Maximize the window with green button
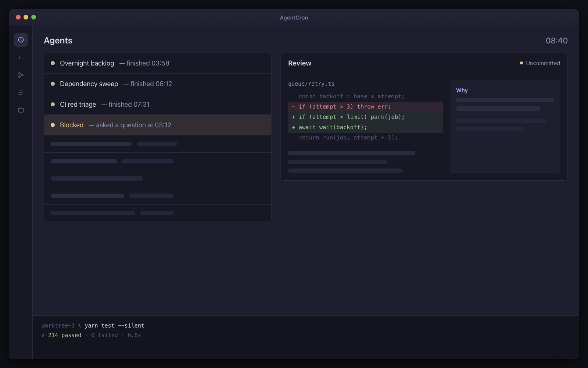Viewport: 588px width, 368px height. coord(33,17)
